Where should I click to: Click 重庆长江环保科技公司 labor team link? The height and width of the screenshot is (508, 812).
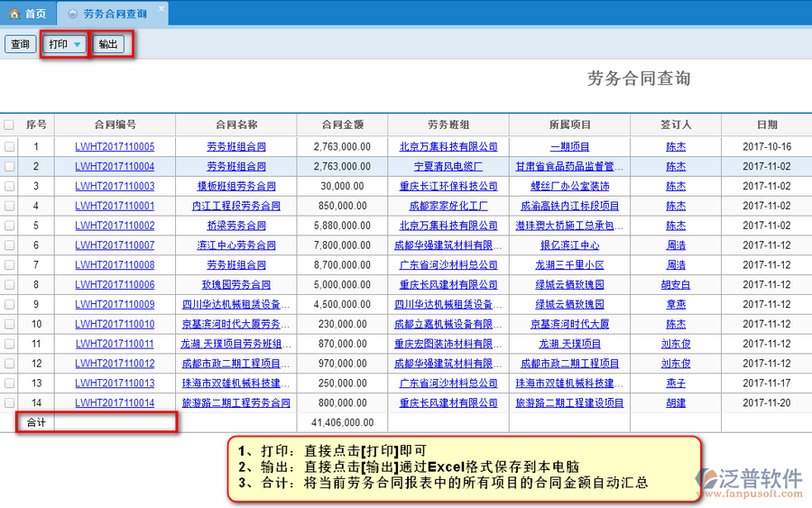pos(448,186)
